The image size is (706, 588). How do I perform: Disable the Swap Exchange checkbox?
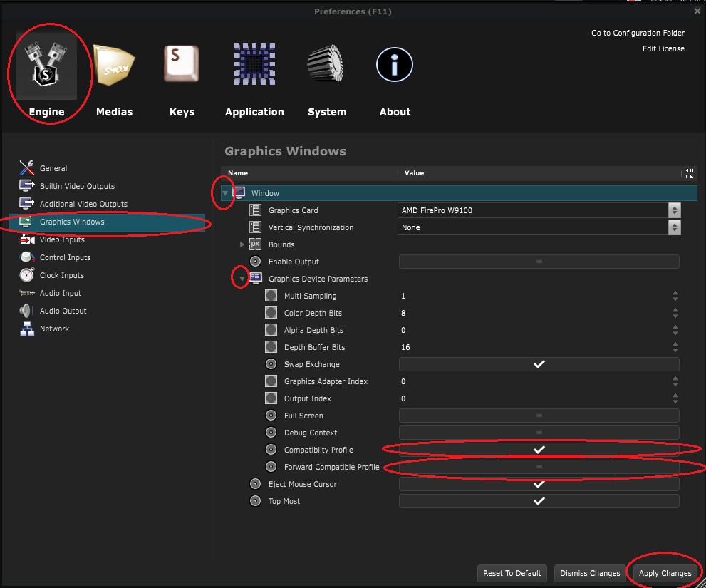539,364
